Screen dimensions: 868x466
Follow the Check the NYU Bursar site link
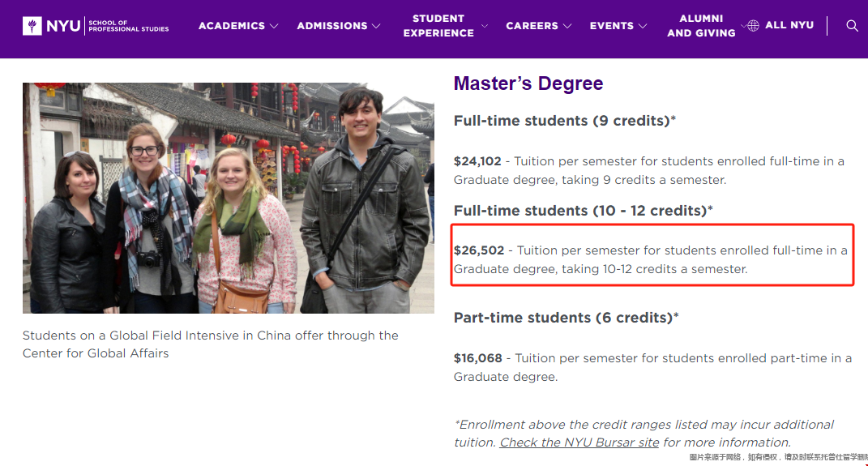pos(579,442)
